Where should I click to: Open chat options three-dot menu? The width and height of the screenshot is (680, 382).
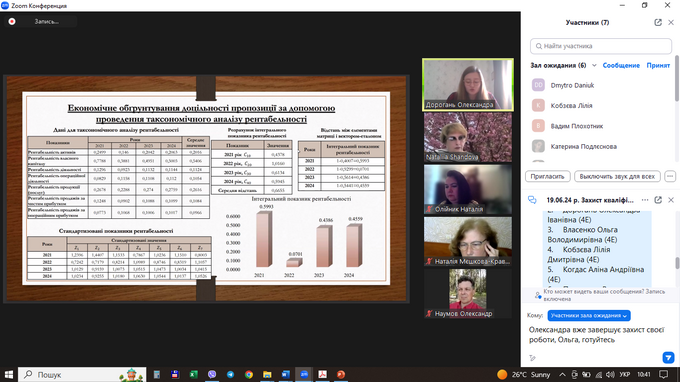pyautogui.click(x=645, y=200)
